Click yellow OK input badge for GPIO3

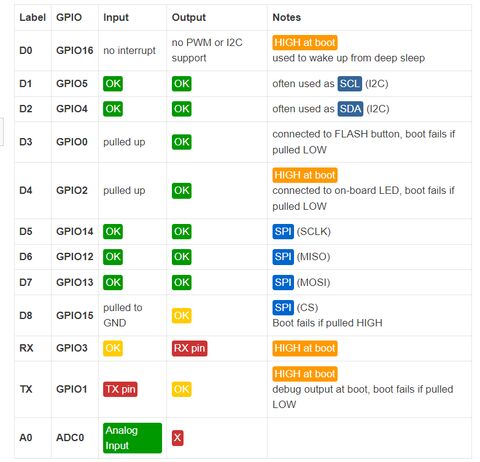tap(113, 348)
